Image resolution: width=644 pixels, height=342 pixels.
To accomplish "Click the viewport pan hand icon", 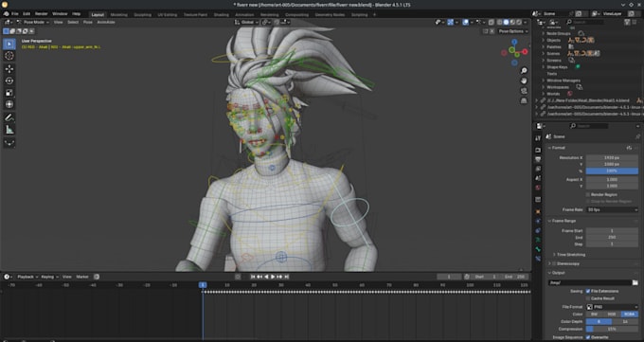I will coord(524,81).
